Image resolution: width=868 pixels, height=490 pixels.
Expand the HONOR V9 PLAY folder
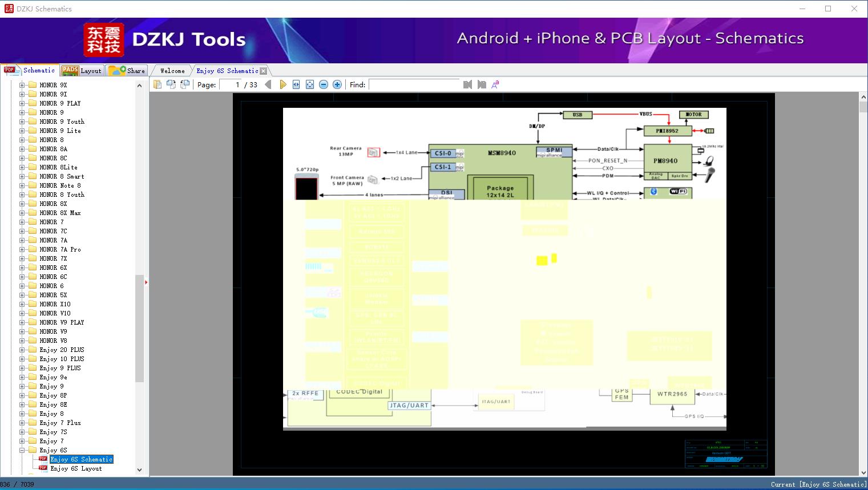[22, 322]
